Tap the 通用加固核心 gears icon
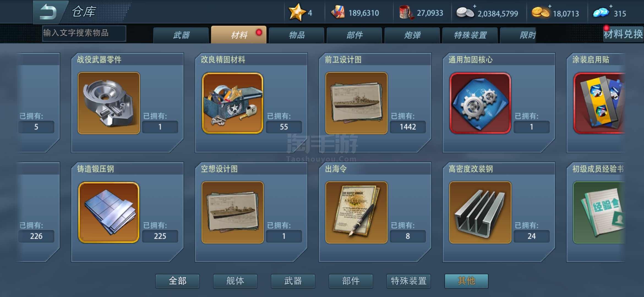 pyautogui.click(x=480, y=103)
